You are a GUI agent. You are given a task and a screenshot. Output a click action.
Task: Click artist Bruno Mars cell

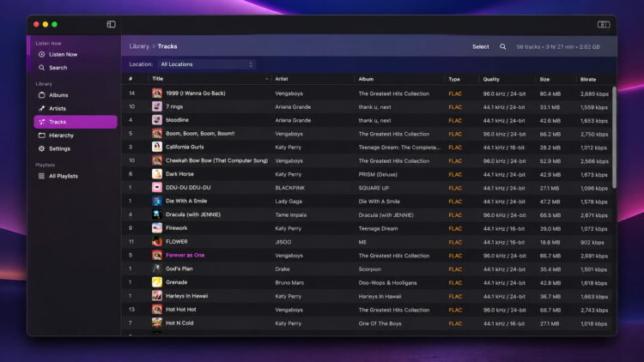[289, 283]
